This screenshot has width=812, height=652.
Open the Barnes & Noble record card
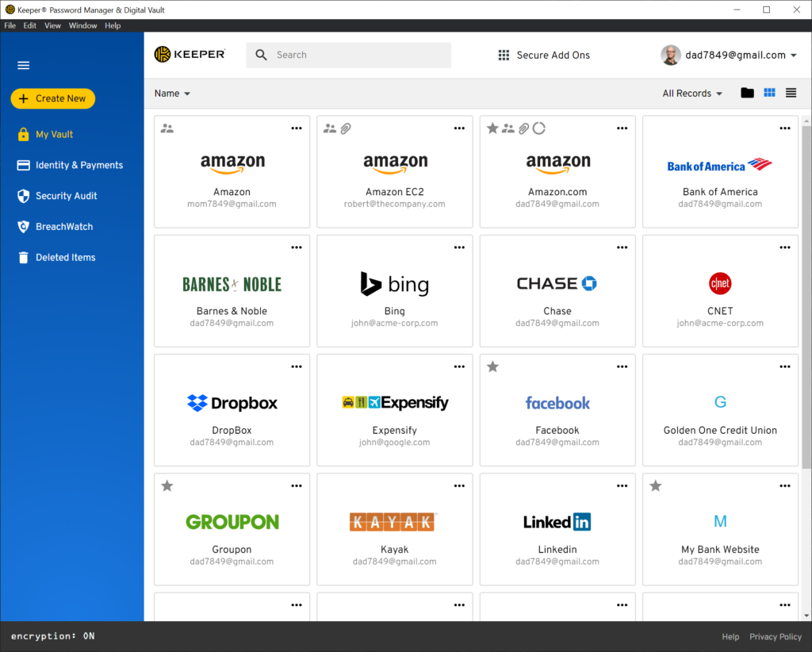click(232, 291)
